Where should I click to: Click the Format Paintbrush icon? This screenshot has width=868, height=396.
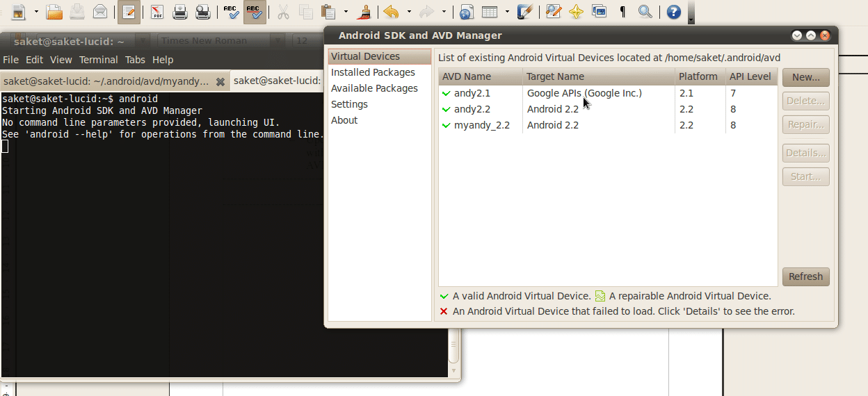[363, 12]
